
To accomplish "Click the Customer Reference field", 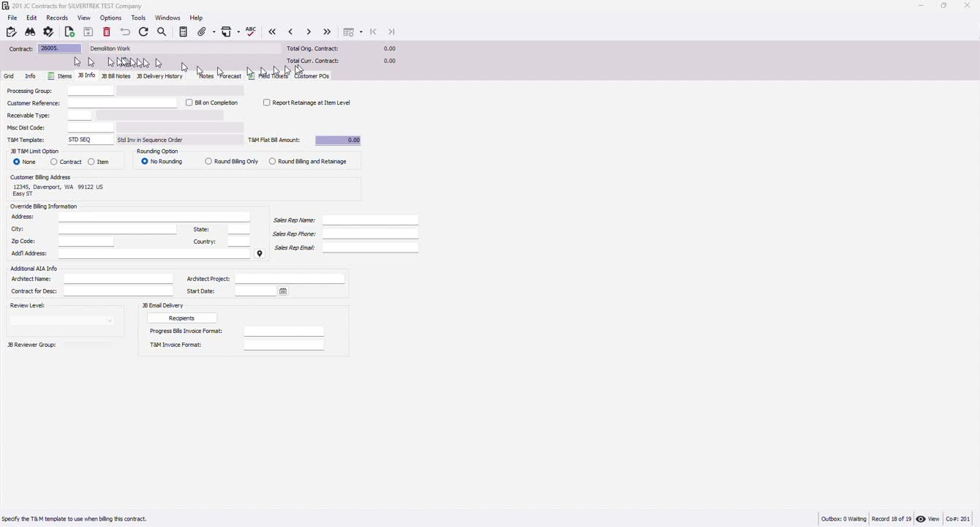I will click(x=122, y=103).
